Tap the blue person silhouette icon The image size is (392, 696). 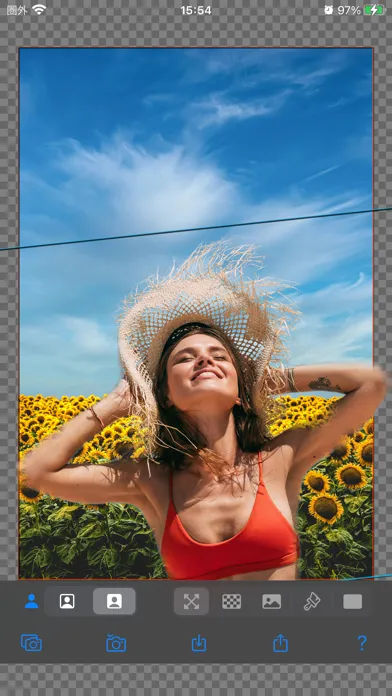[x=32, y=601]
